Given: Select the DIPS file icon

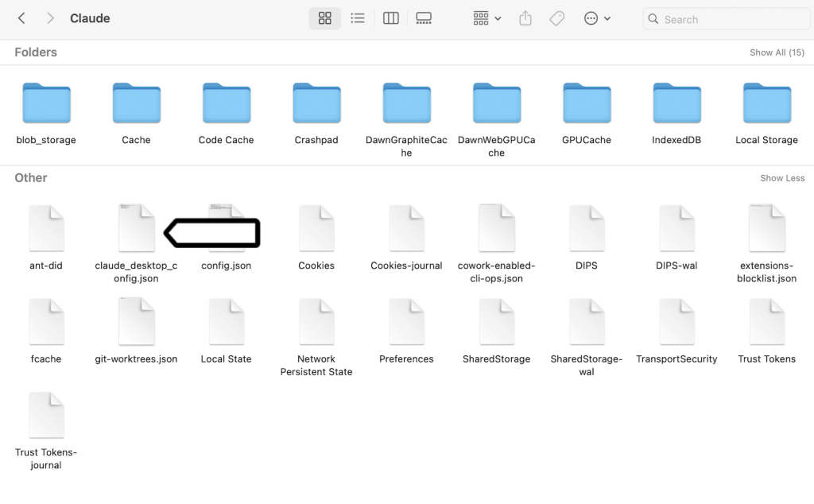Looking at the screenshot, I should click(x=587, y=228).
